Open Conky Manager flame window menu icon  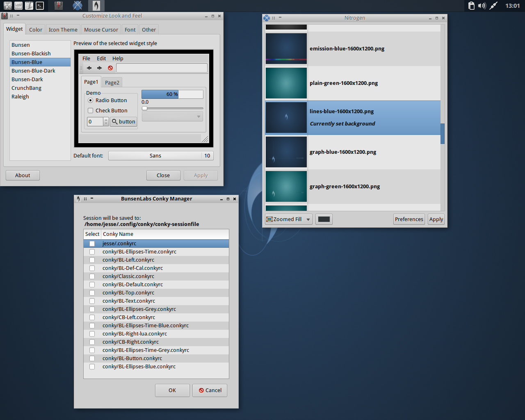click(78, 199)
